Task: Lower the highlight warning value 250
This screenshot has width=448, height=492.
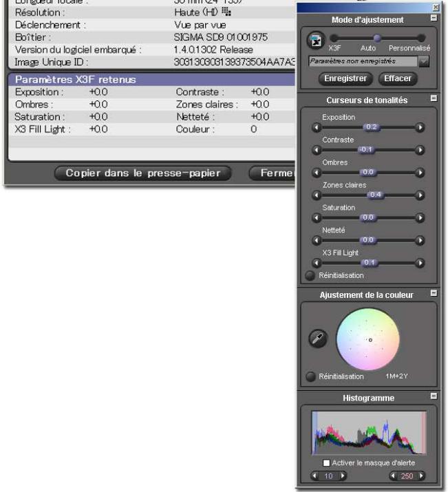Action: click(393, 475)
